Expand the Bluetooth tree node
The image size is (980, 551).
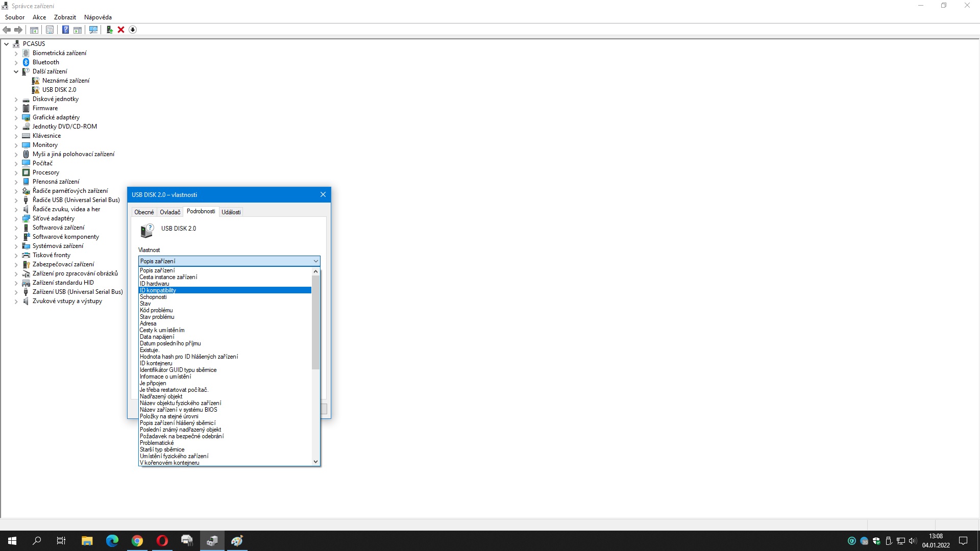click(16, 62)
